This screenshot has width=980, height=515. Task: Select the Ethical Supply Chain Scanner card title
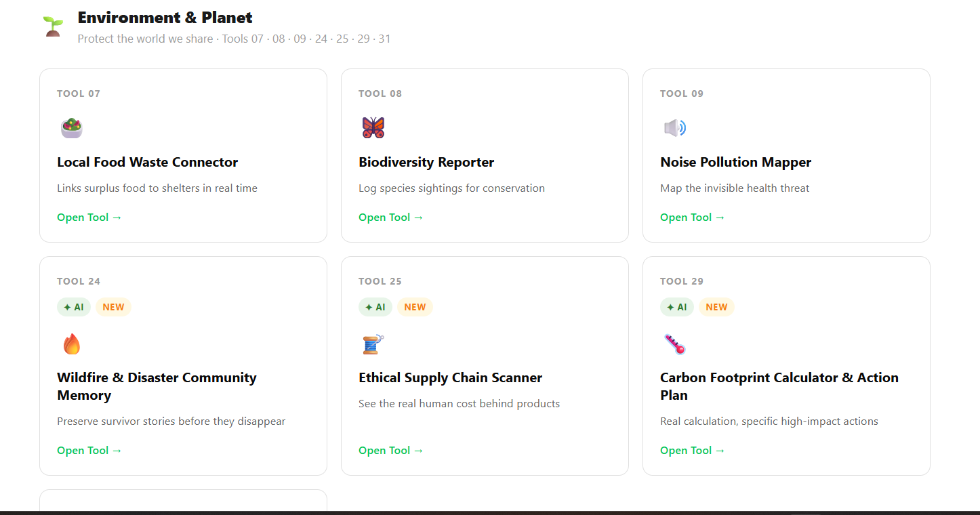tap(450, 377)
